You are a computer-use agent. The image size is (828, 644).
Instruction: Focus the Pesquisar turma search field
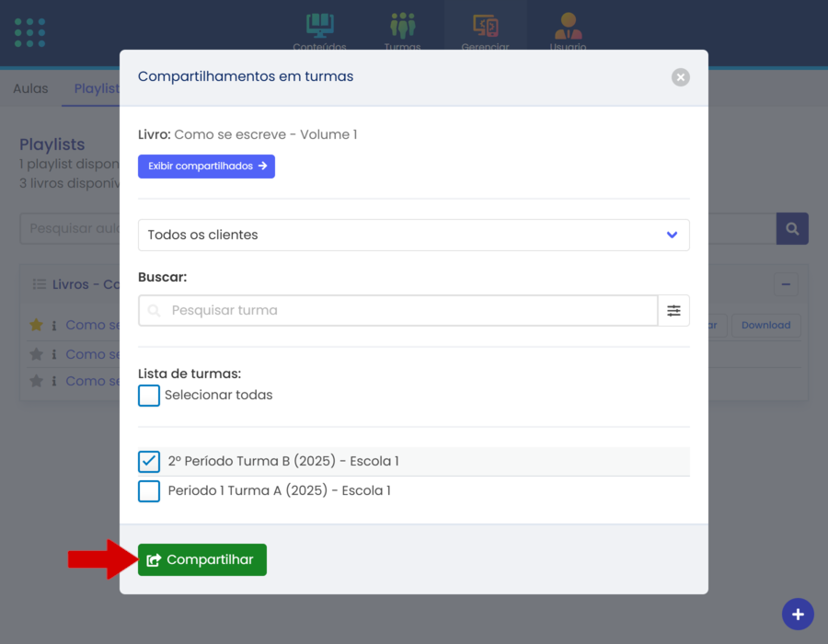point(405,311)
